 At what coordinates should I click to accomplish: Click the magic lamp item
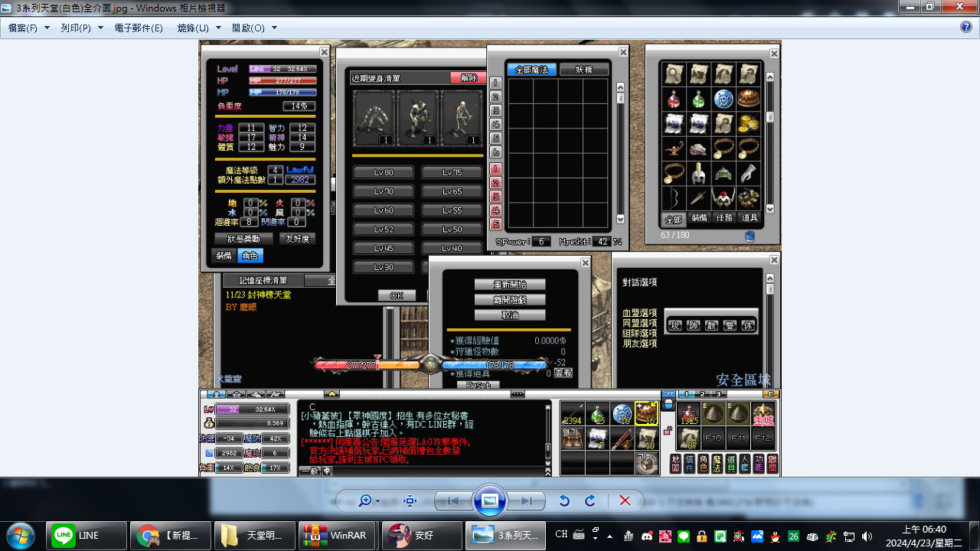click(x=674, y=148)
